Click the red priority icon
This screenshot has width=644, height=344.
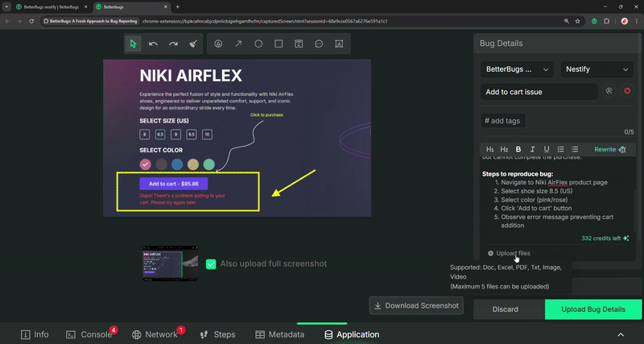pyautogui.click(x=627, y=91)
